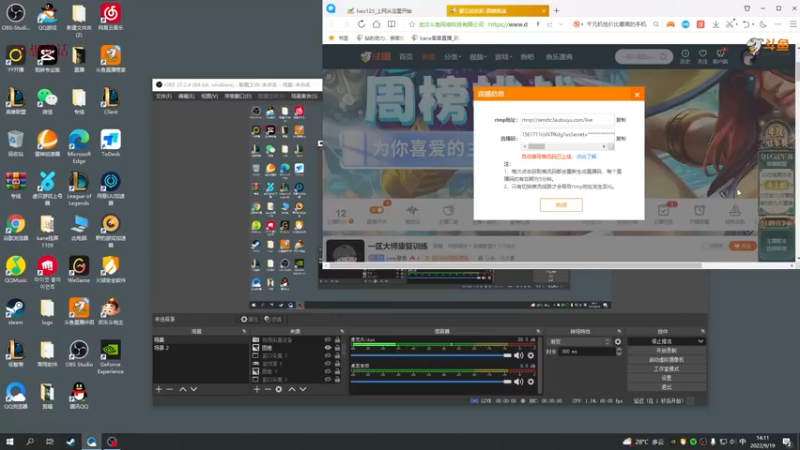Image resolution: width=800 pixels, height=450 pixels.
Task: Open the Douyu history clock icon
Action: point(685,56)
